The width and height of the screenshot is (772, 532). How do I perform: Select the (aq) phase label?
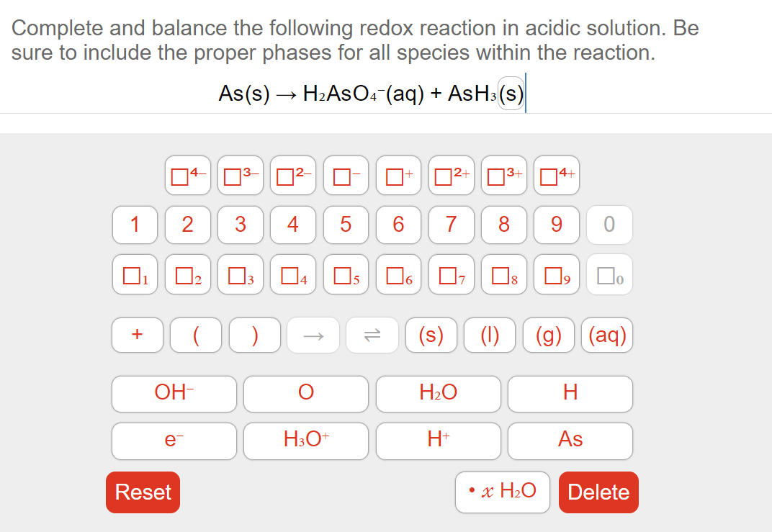(x=606, y=334)
